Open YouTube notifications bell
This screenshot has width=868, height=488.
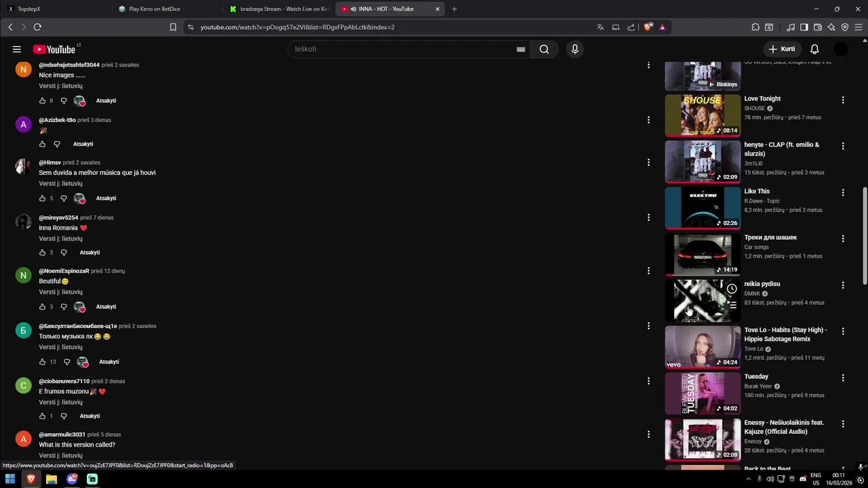[814, 49]
